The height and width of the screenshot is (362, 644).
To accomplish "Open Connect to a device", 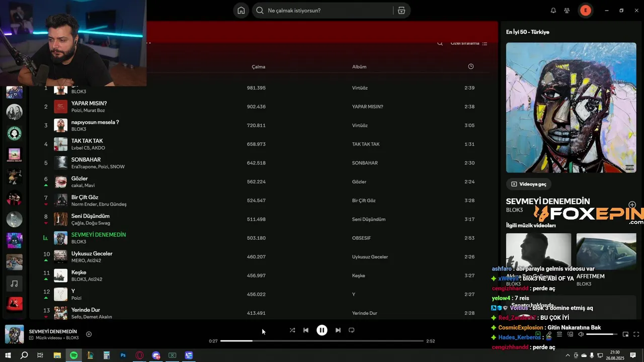I will coord(570,334).
